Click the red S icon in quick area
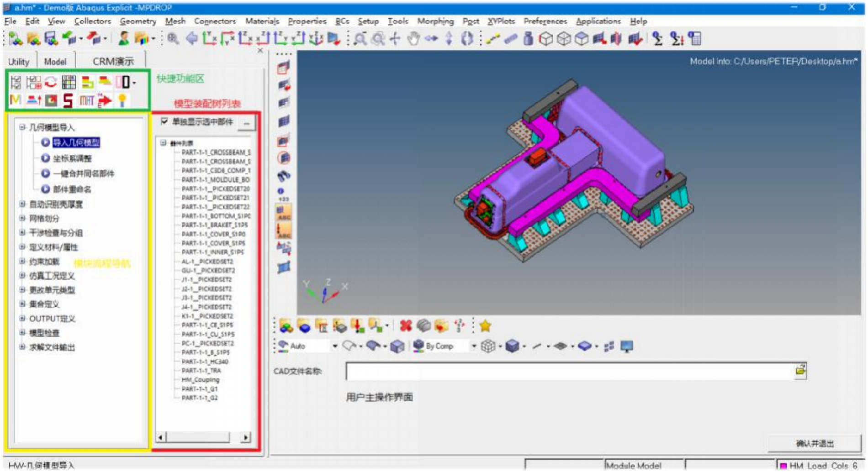The image size is (868, 472). pos(68,100)
